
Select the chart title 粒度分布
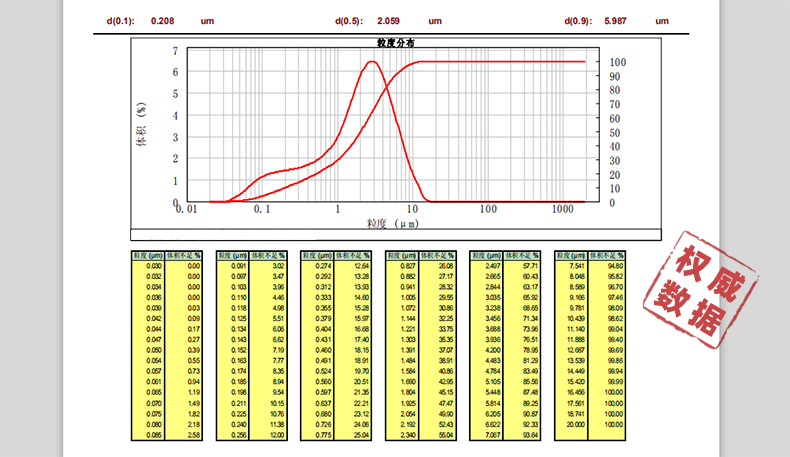396,43
